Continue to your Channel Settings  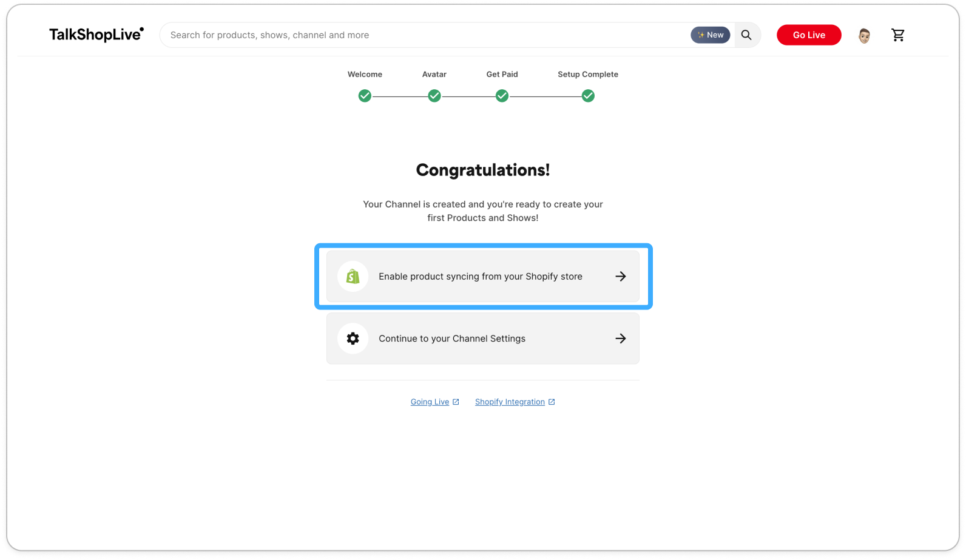pyautogui.click(x=483, y=339)
